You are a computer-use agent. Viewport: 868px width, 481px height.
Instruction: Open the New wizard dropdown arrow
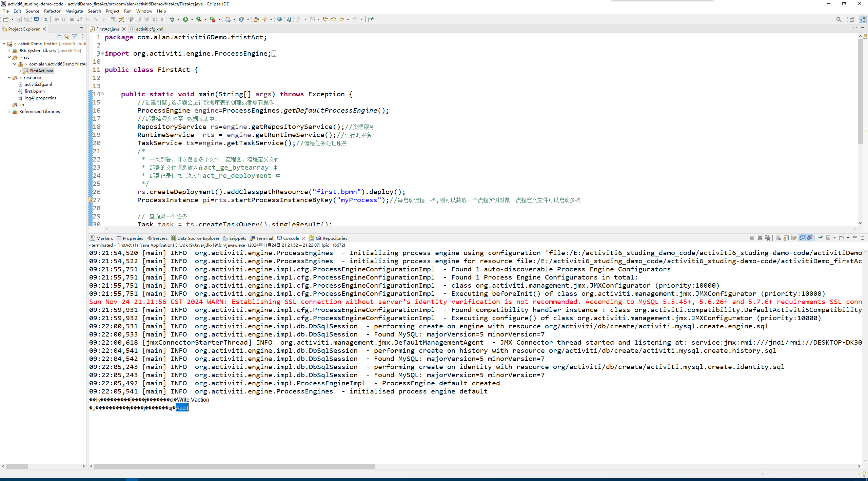pyautogui.click(x=12, y=19)
